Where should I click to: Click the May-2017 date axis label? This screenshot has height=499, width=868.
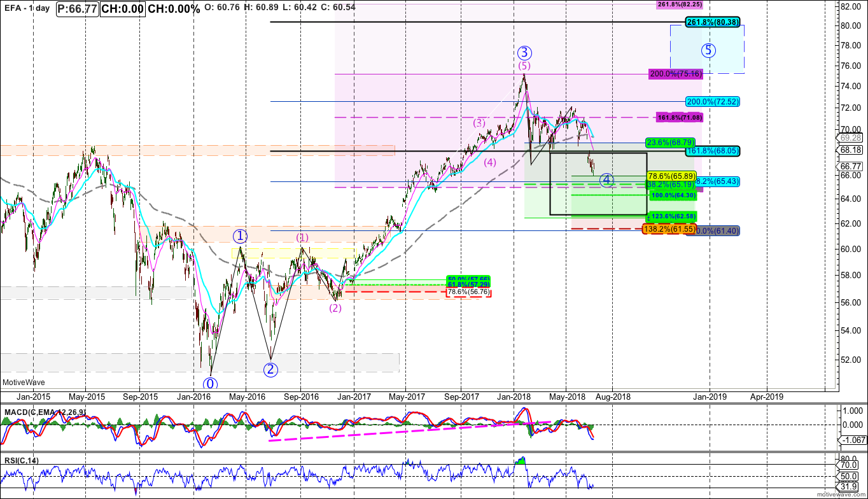click(x=407, y=396)
